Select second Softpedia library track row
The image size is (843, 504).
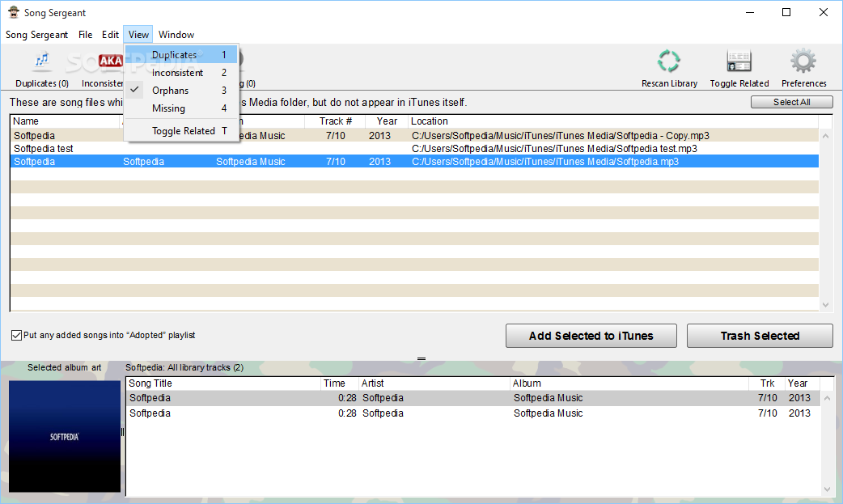[473, 413]
